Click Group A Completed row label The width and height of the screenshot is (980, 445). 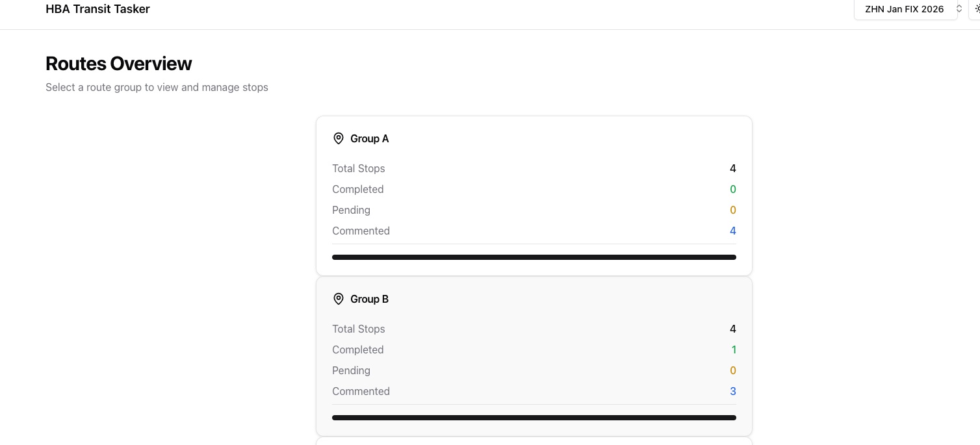point(357,189)
